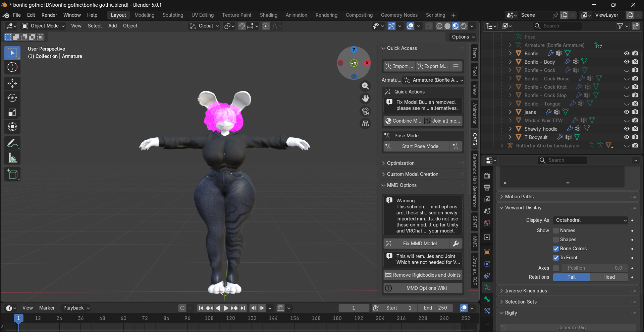Select the Transform tool
The image size is (644, 332).
coord(12,127)
